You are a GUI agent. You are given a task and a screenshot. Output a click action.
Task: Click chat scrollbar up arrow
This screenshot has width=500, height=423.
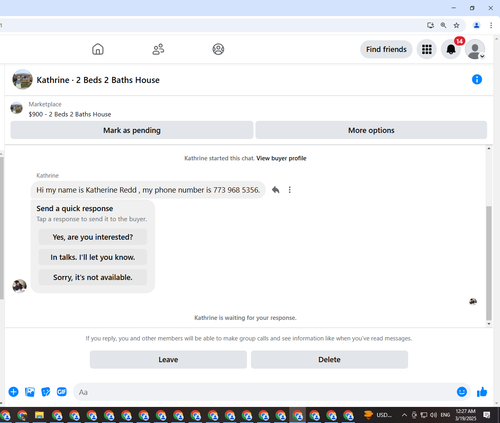coord(489,148)
